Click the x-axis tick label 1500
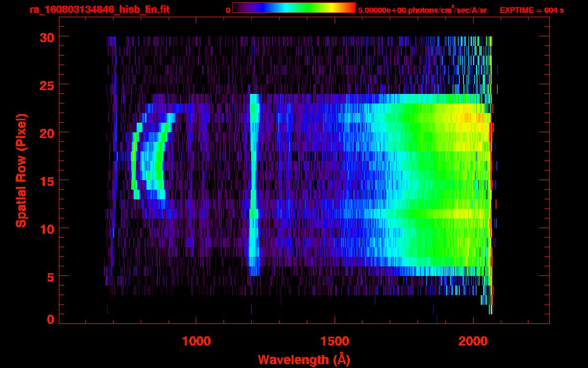This screenshot has height=368, width=588. coord(335,341)
